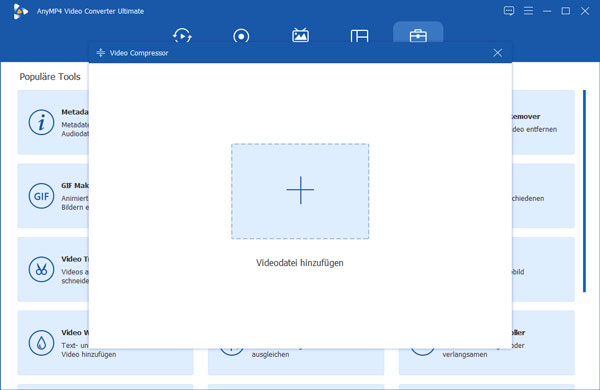Screen dimensions: 600x390
Task: Open the watermark Remover tool card
Action: 543,122
